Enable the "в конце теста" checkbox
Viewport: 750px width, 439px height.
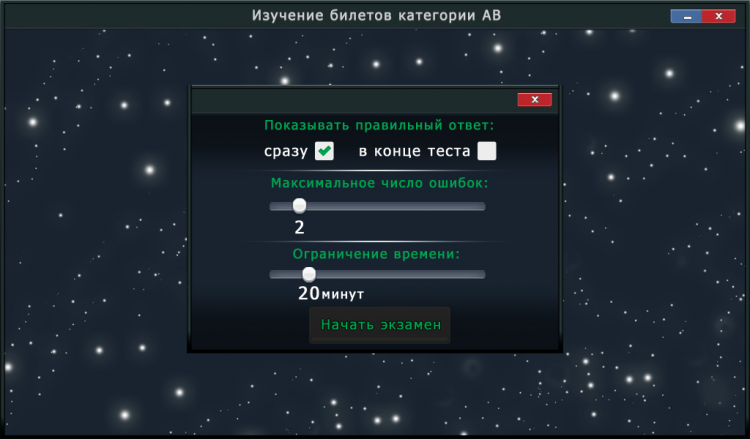487,151
